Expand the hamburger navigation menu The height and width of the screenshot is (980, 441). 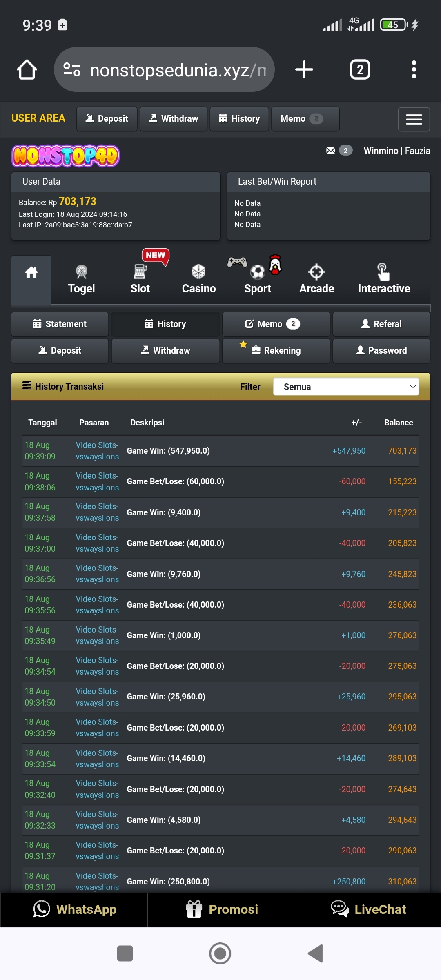point(414,119)
